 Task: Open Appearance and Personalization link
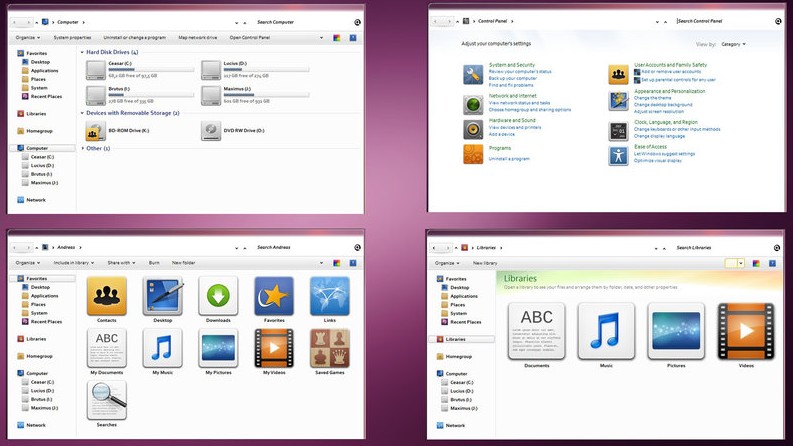point(670,92)
